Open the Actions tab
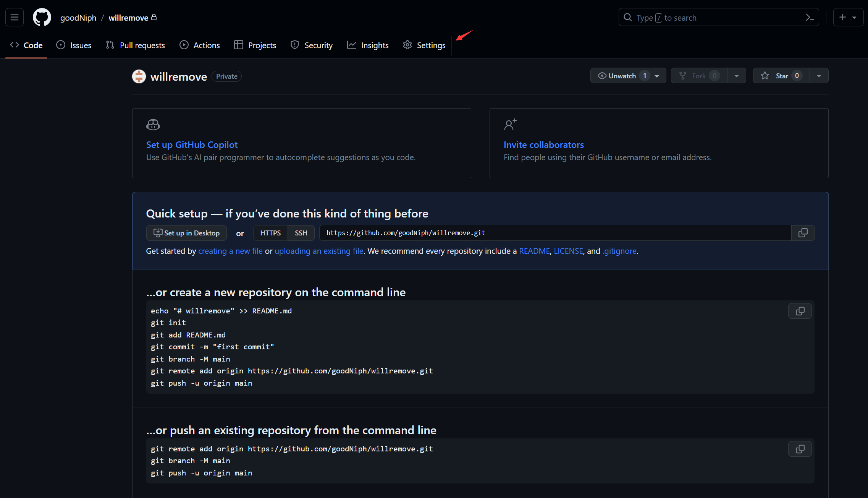The width and height of the screenshot is (868, 498). (200, 45)
